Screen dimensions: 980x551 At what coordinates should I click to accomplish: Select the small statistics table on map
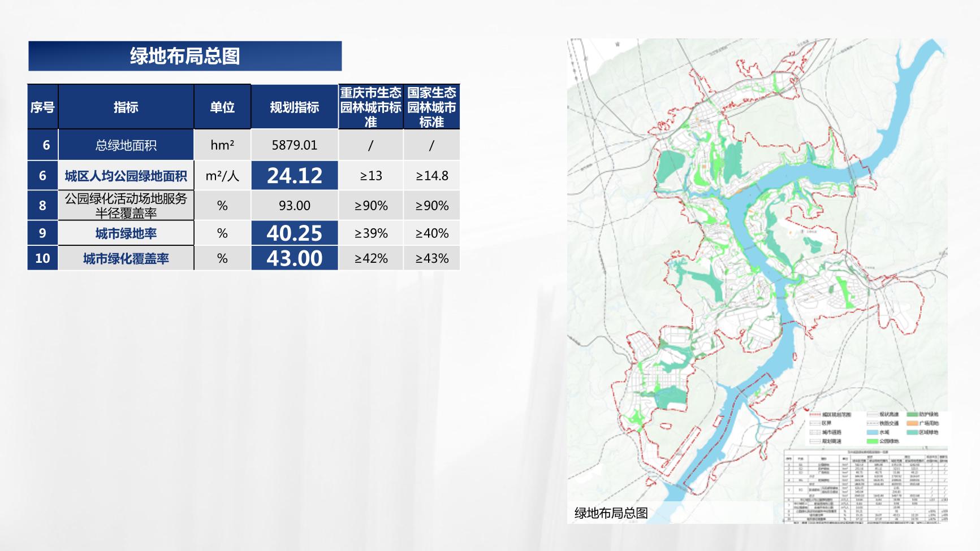click(865, 485)
